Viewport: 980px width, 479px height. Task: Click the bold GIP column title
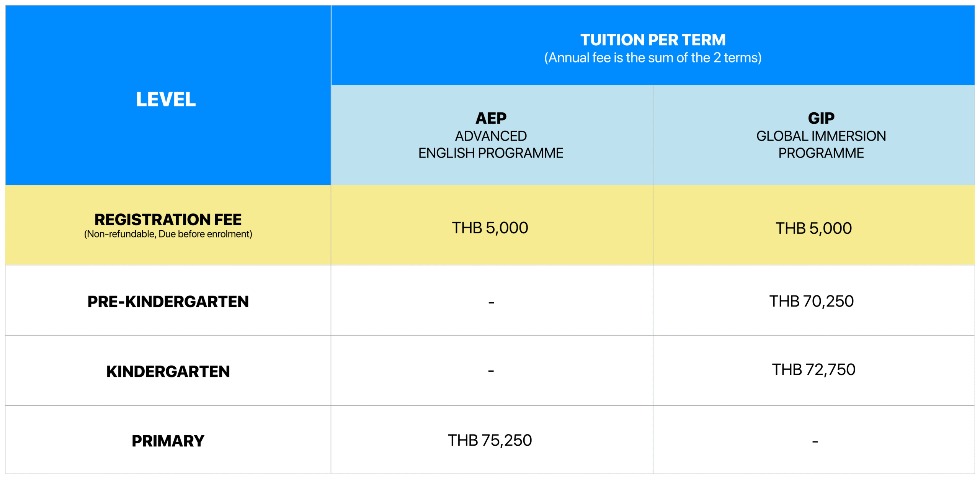tap(821, 118)
